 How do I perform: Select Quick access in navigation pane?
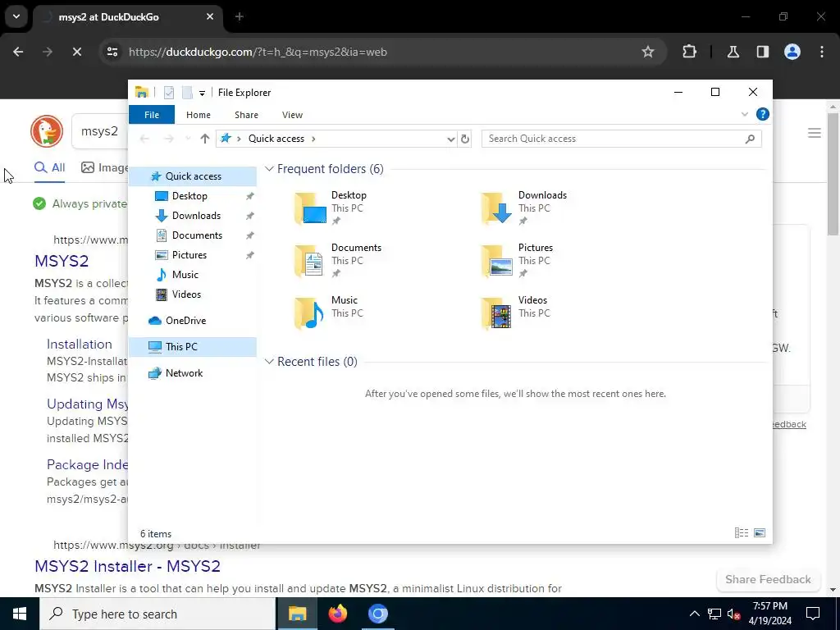[194, 176]
